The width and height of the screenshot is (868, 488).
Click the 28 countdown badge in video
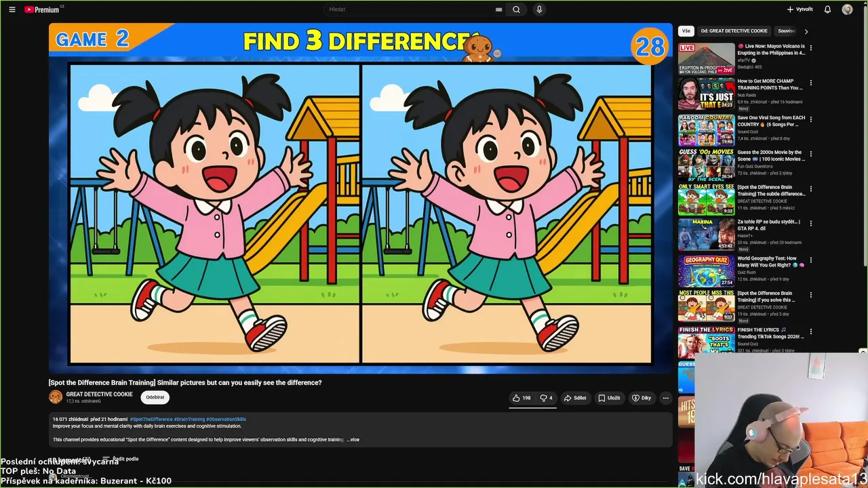(x=650, y=46)
